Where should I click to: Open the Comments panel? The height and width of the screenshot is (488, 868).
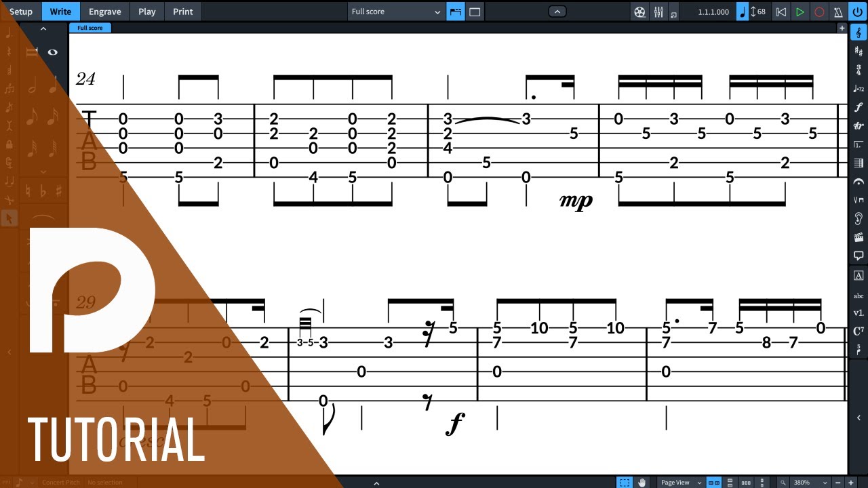859,256
